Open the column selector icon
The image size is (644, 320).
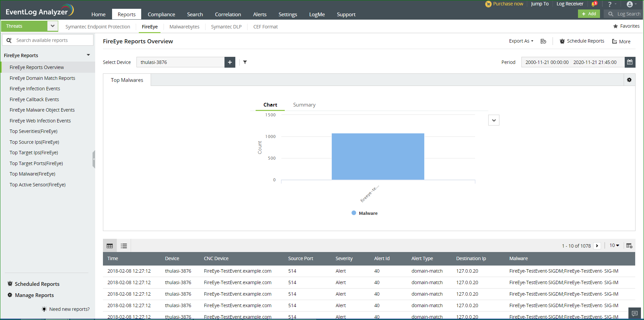pos(629,246)
